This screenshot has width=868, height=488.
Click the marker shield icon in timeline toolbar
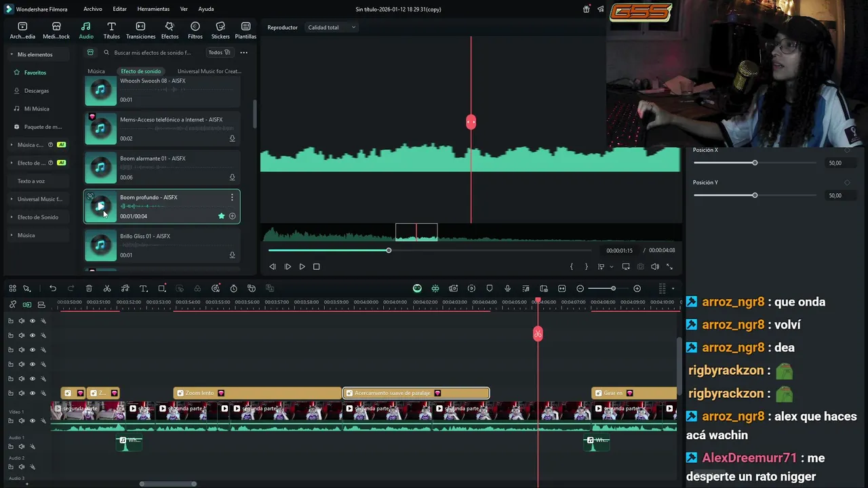point(490,289)
